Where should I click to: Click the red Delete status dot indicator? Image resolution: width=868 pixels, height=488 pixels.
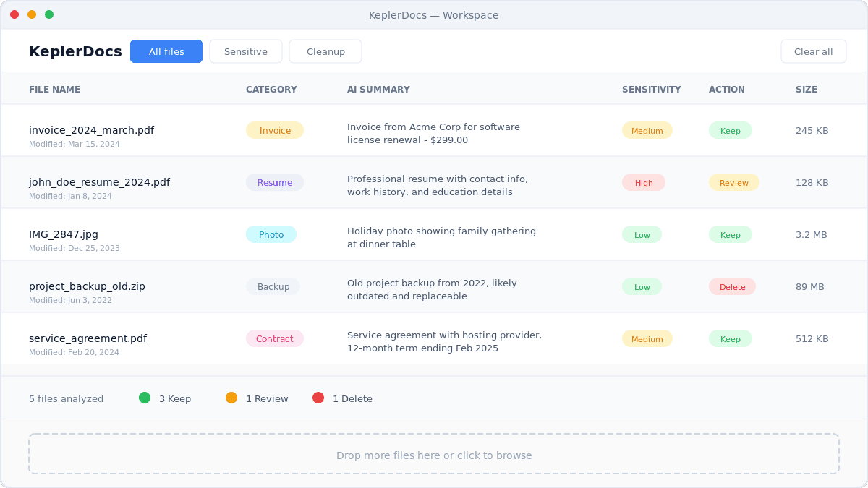[318, 398]
